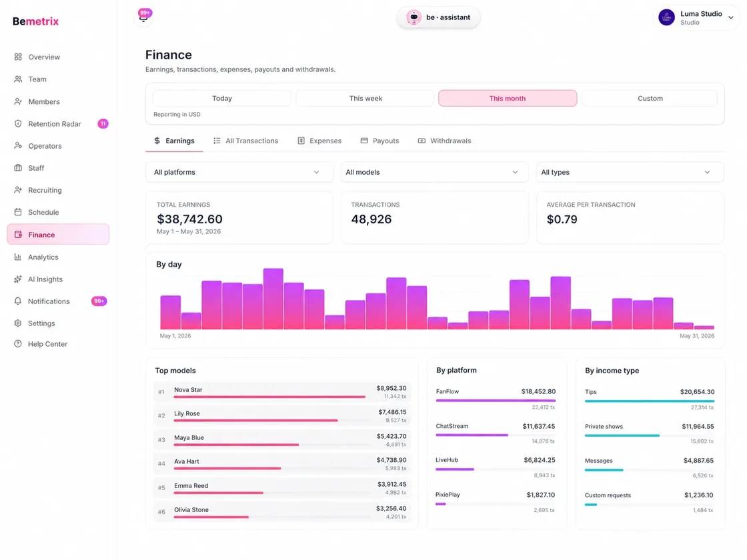
Task: Click the All Transactions list icon
Action: pos(217,141)
